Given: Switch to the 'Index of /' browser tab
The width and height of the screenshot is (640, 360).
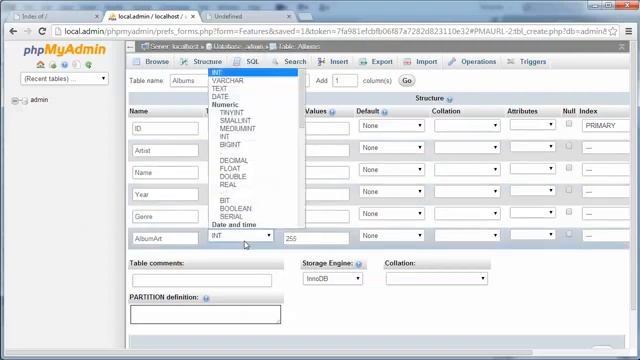Looking at the screenshot, I should pos(55,16).
